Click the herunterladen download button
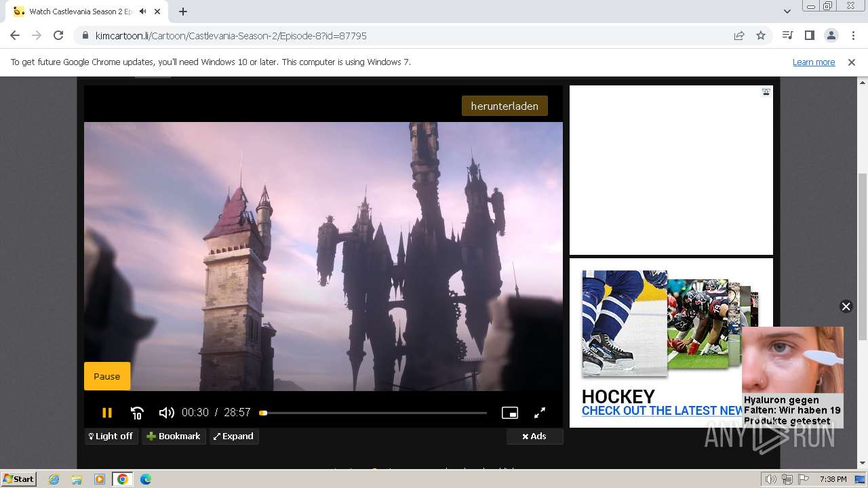Screen dimensions: 868x488 [505, 106]
